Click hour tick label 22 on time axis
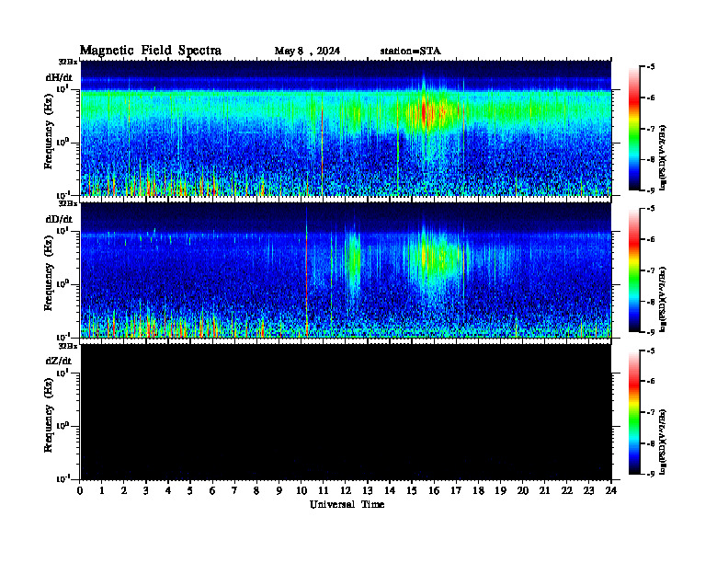This screenshot has height=563, width=728. (x=567, y=491)
